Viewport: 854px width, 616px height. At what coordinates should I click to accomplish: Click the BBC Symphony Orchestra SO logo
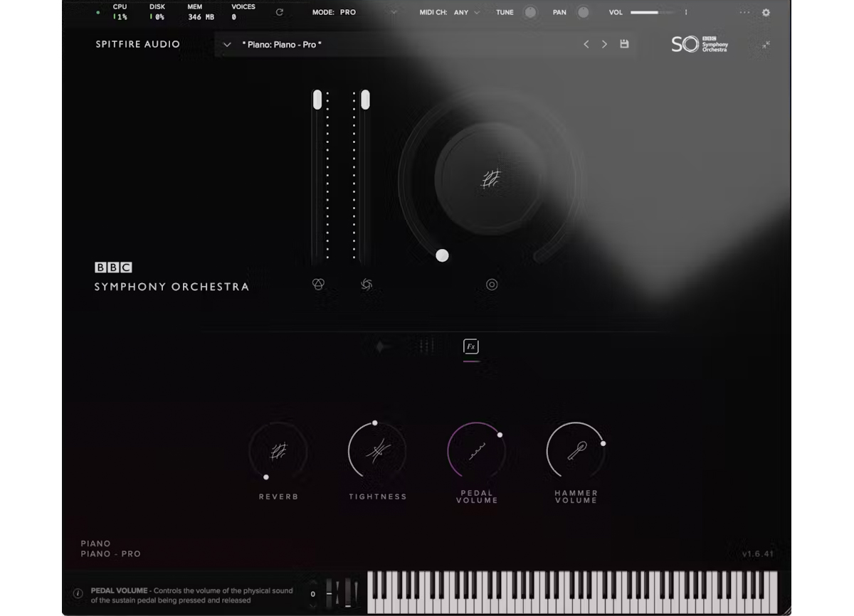pos(700,44)
